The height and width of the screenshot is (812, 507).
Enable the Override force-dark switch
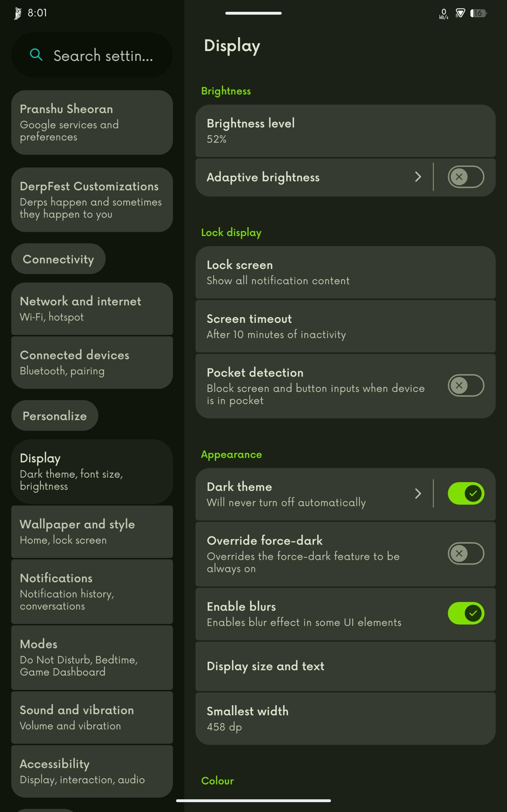(x=466, y=553)
